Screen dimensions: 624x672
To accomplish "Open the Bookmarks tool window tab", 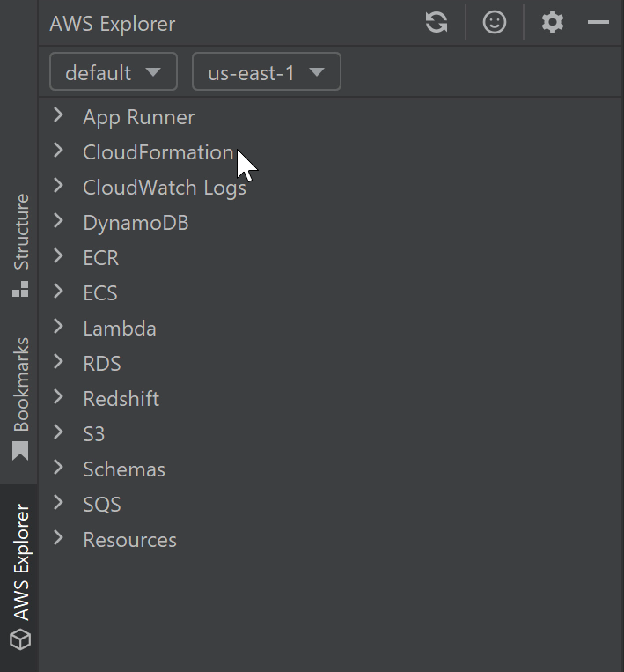I will [x=20, y=397].
